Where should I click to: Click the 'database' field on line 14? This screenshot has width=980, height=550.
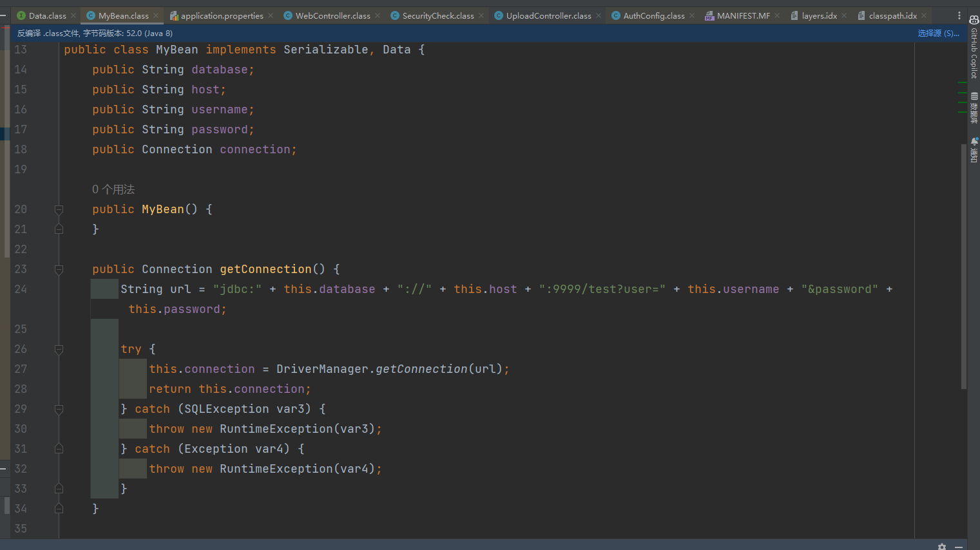point(220,70)
